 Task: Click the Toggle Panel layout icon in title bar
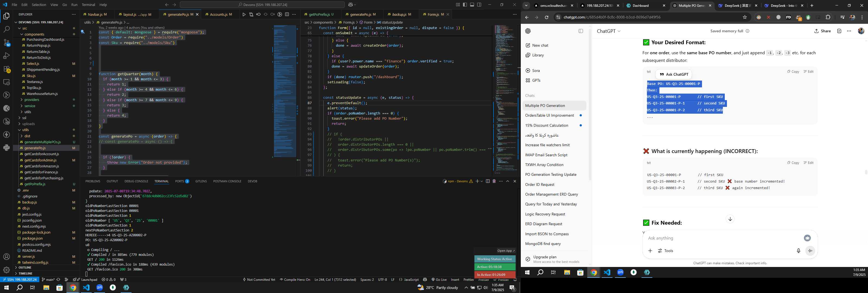pyautogui.click(x=472, y=5)
